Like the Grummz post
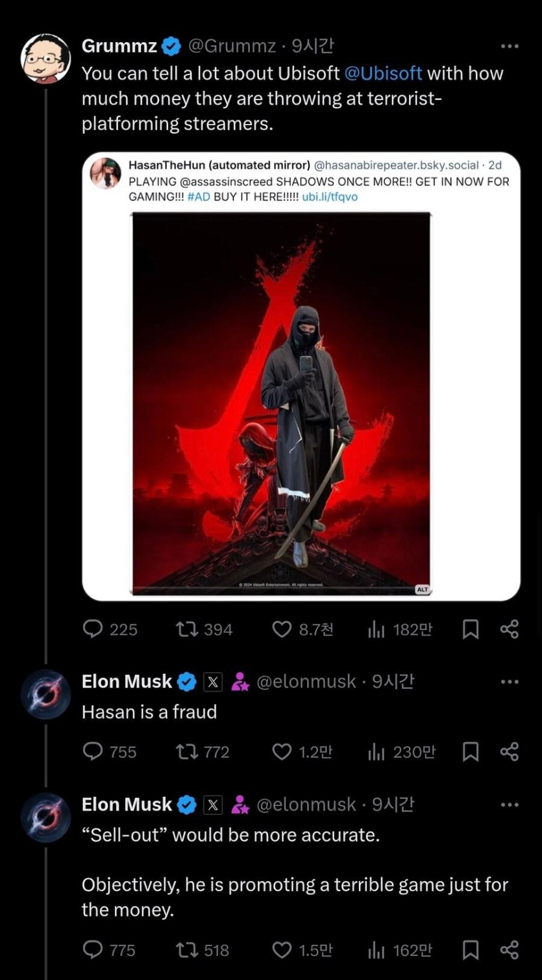Image resolution: width=542 pixels, height=980 pixels. point(282,629)
